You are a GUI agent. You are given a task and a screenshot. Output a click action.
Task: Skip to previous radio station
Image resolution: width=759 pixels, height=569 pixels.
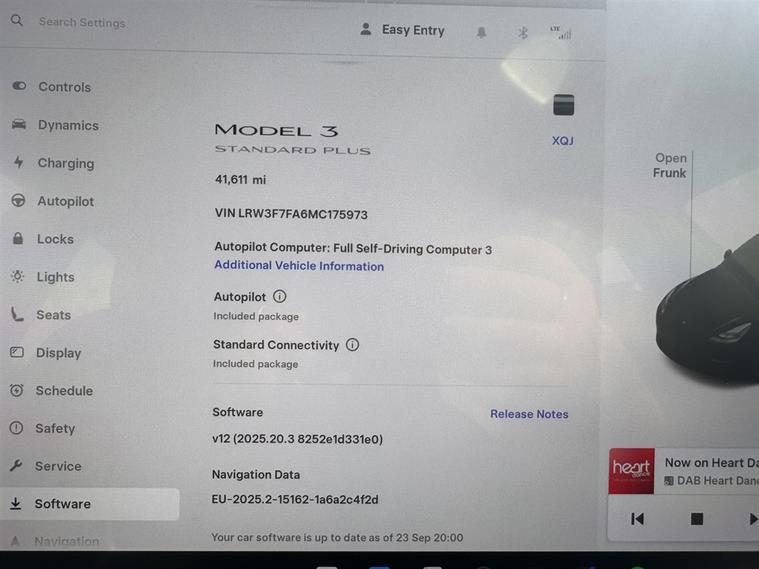[638, 519]
